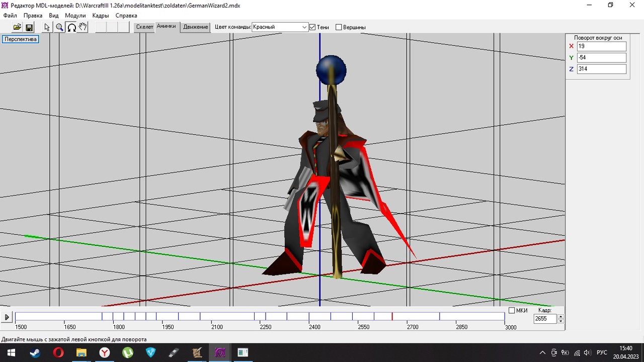Open Steam from the taskbar
Viewport: 644px width, 362px height.
tap(35, 352)
